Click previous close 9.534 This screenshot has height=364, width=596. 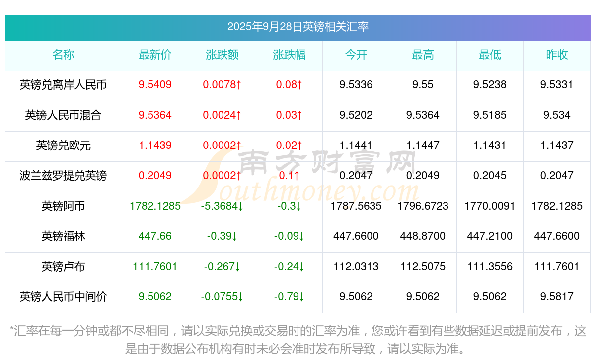[x=557, y=115]
